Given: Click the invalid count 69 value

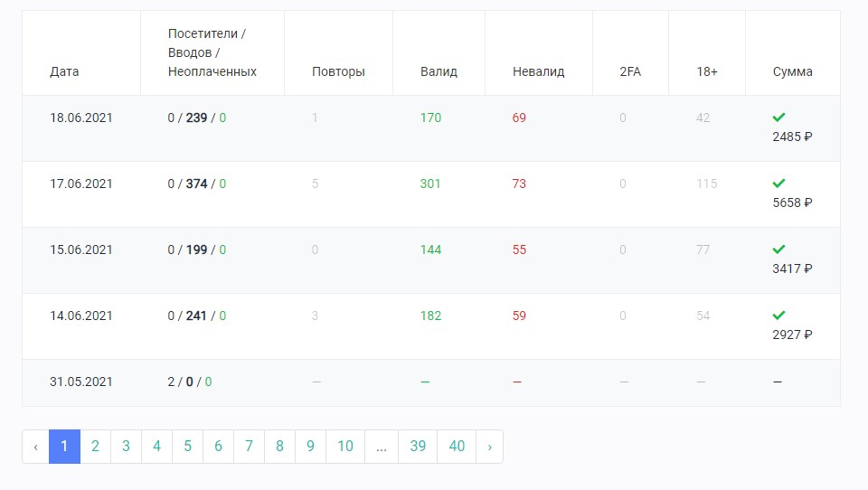Looking at the screenshot, I should 519,118.
